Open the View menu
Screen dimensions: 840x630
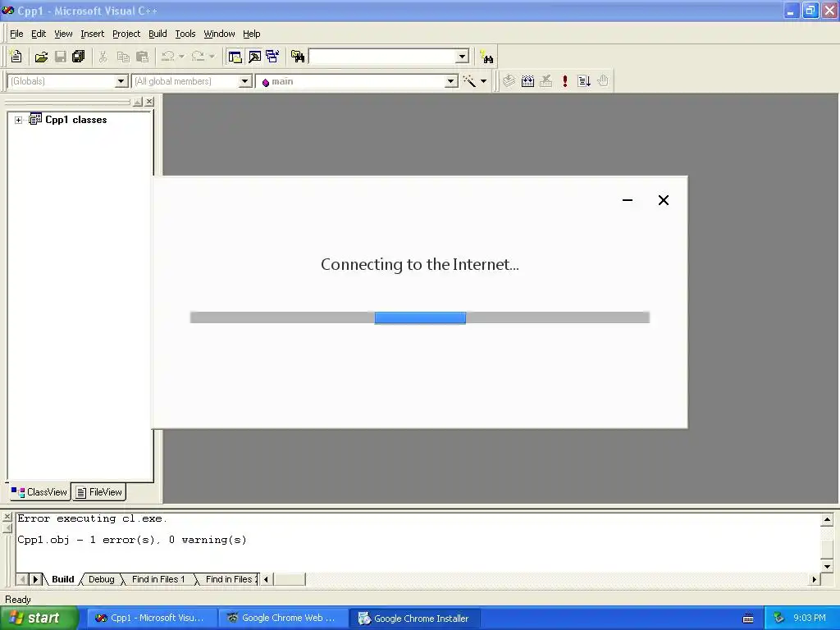pos(63,34)
